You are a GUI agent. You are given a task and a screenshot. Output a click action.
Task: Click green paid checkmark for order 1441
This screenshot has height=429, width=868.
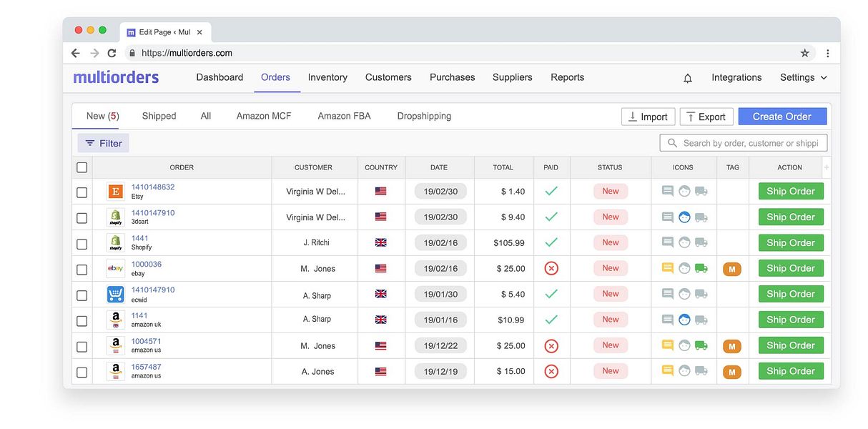(x=551, y=242)
